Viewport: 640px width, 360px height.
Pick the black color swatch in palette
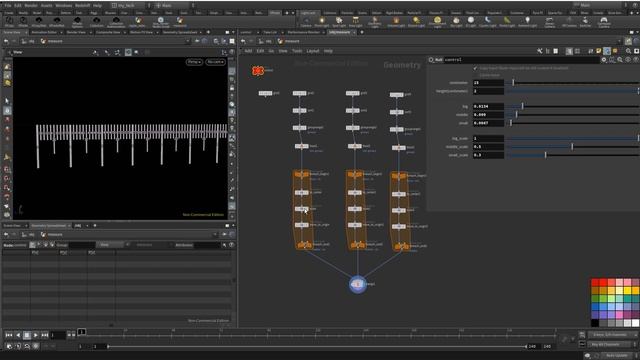(595, 323)
